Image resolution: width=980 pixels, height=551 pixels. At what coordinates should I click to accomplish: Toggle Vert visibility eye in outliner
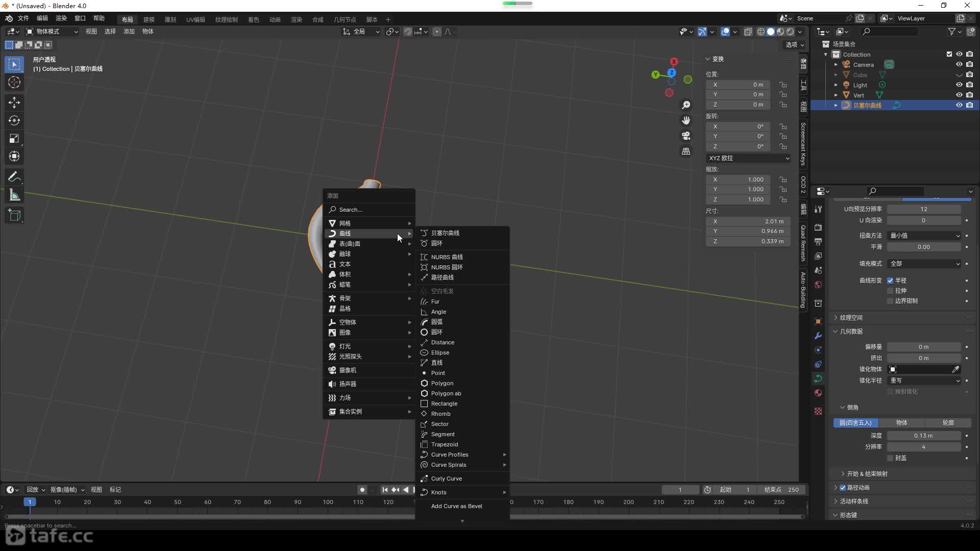(959, 95)
